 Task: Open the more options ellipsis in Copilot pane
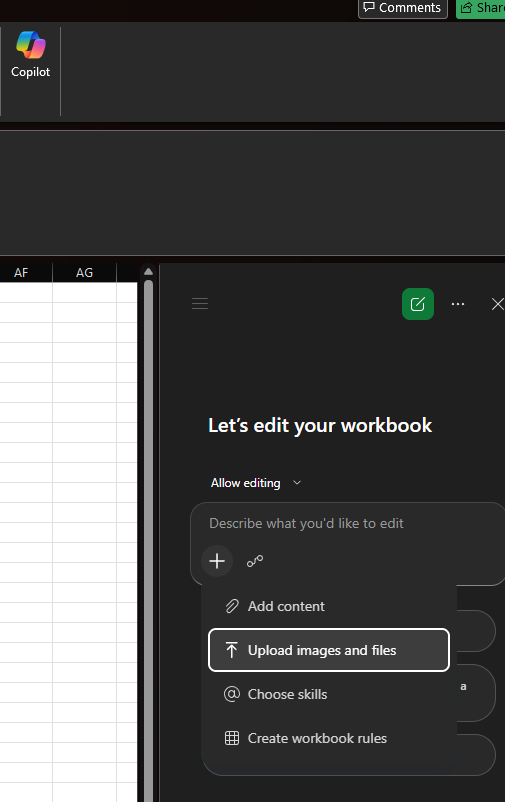click(458, 304)
